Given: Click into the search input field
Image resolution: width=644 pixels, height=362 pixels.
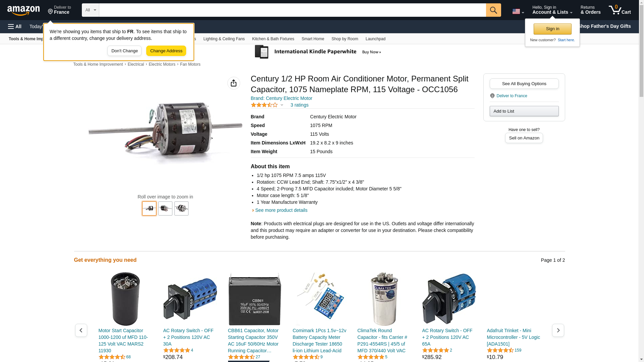Looking at the screenshot, I should (292, 10).
